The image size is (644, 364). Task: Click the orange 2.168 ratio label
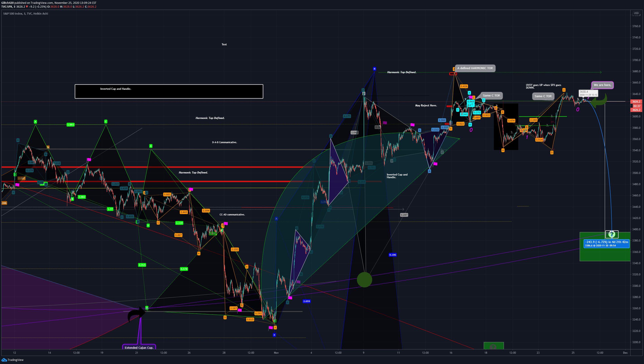pyautogui.click(x=533, y=120)
